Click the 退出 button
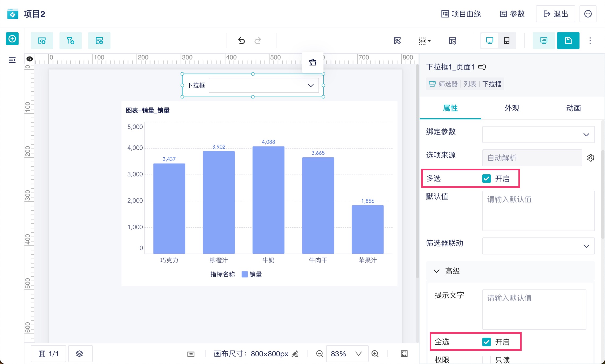 point(555,14)
